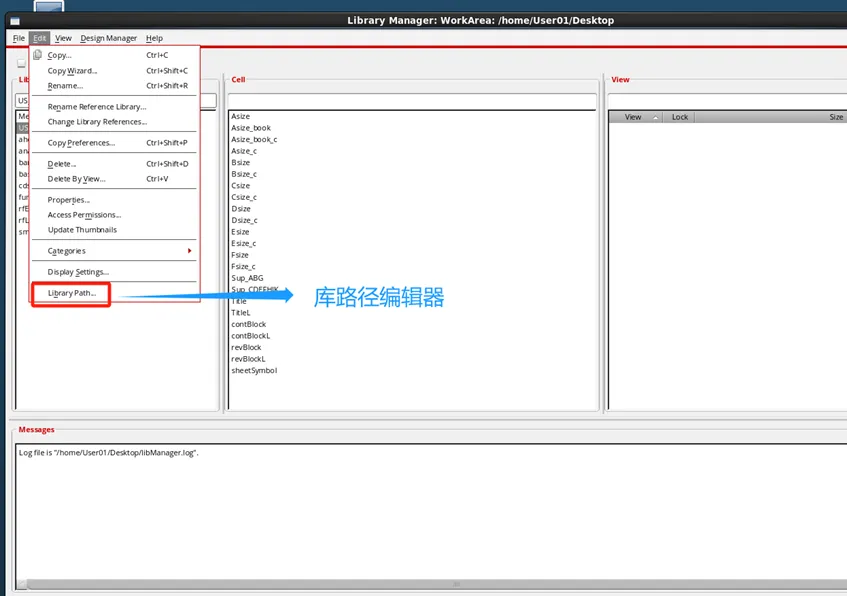Open Display Settings from the menu
This screenshot has height=596, width=847.
(78, 272)
